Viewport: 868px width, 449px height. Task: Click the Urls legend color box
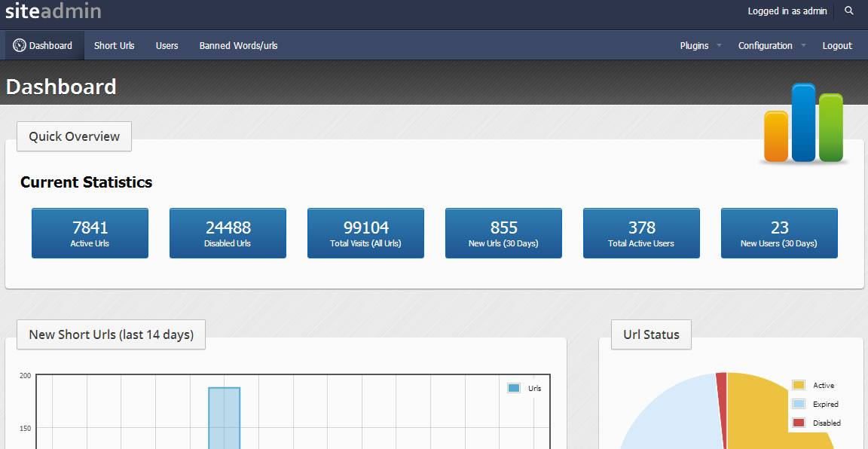(514, 388)
